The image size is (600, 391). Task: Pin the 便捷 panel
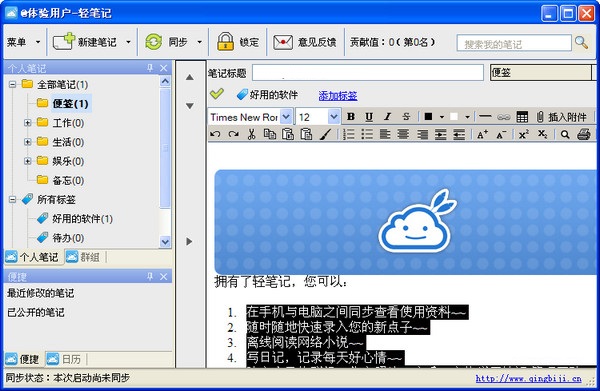tap(150, 276)
